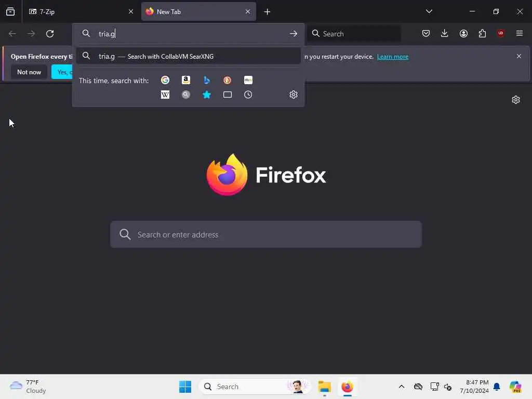Reload the current page
This screenshot has height=399, width=532.
click(x=50, y=34)
